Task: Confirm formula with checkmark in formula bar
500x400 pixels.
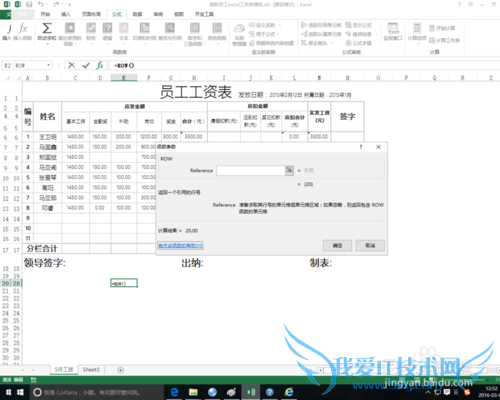Action: 86,65
